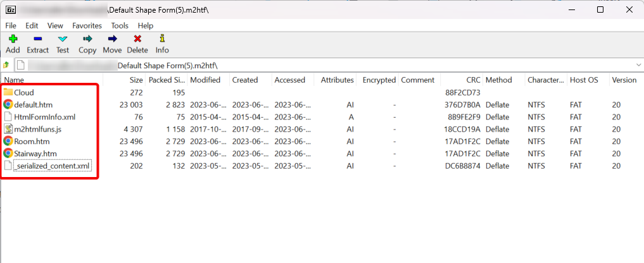Click CRC value 376D7B0A
The image size is (644, 263).
[x=462, y=104]
